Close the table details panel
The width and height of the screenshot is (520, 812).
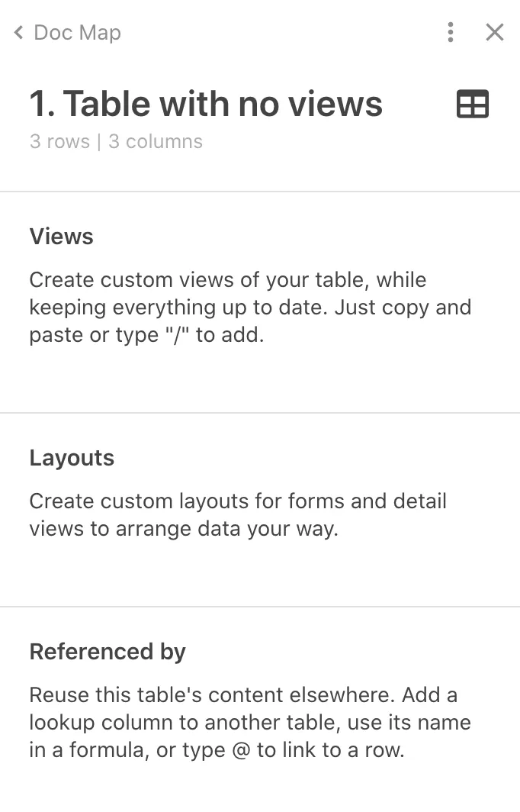[495, 33]
